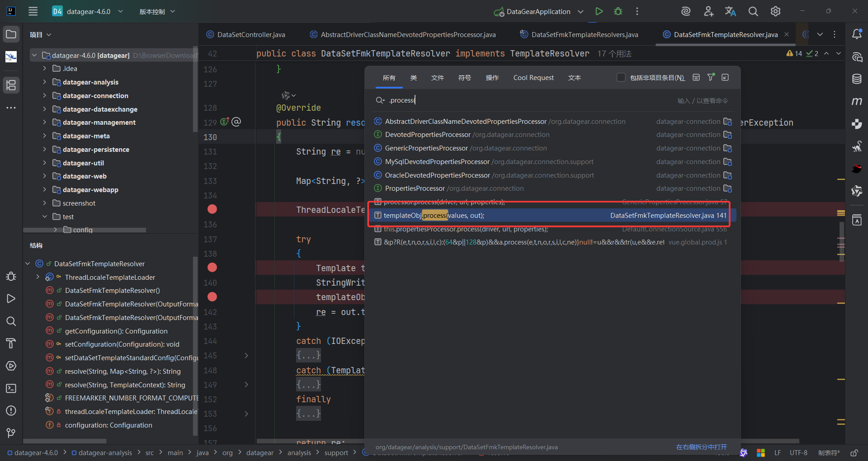Expand the datagear-analysis module
This screenshot has height=461, width=868.
pyautogui.click(x=44, y=82)
